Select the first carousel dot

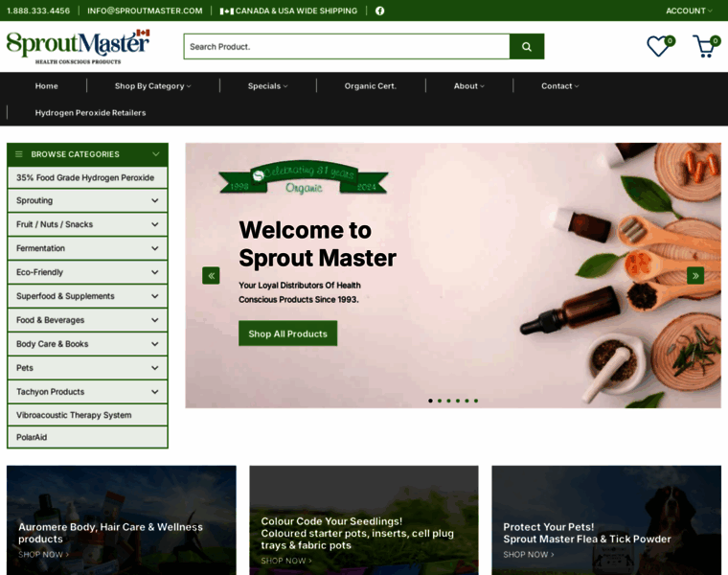pyautogui.click(x=430, y=401)
